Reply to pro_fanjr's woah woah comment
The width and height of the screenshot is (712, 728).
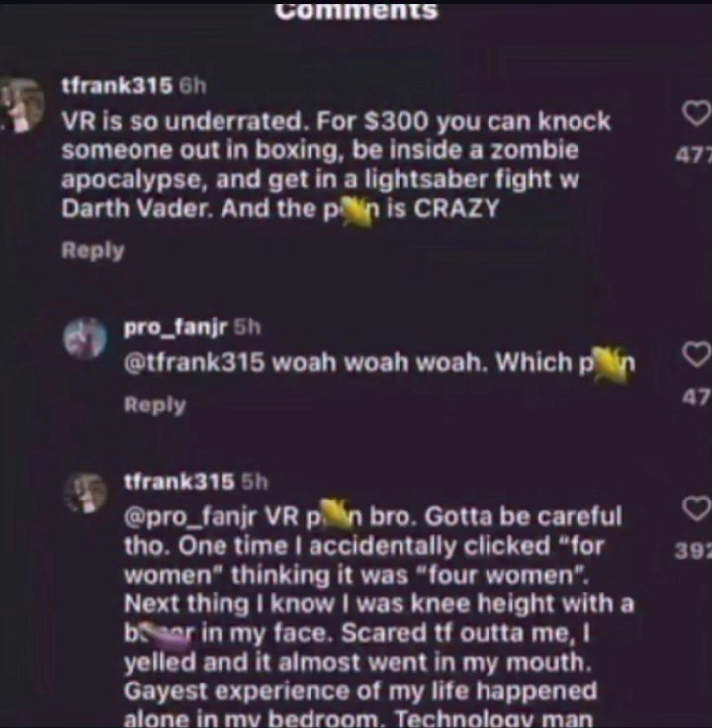[x=154, y=406]
